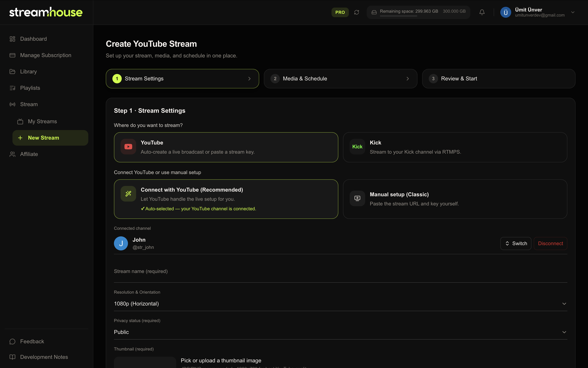
Task: Click the Affiliate people icon
Action: coord(12,154)
